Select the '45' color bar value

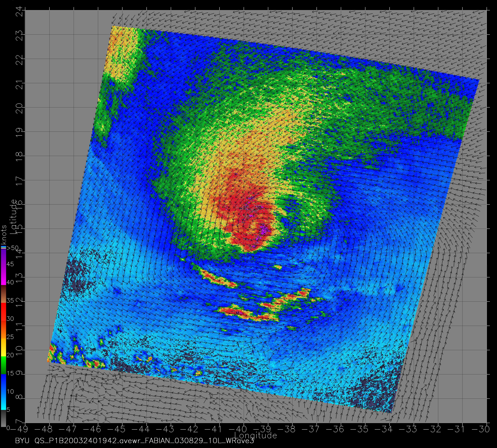10,264
